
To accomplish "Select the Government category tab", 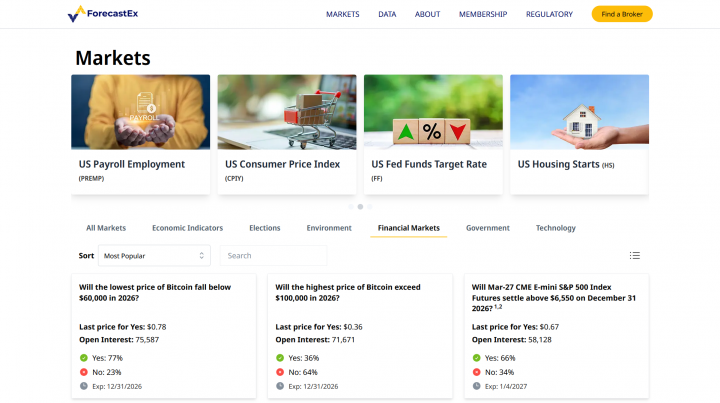I will click(x=488, y=228).
